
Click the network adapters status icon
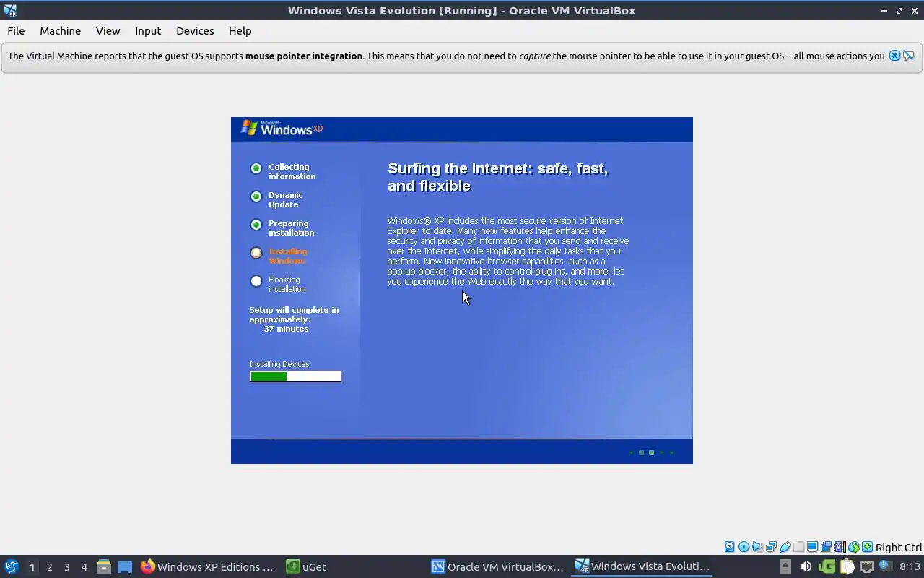click(771, 547)
